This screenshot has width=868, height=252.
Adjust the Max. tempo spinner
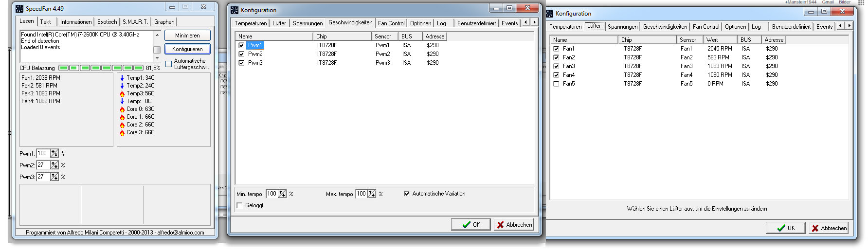372,194
